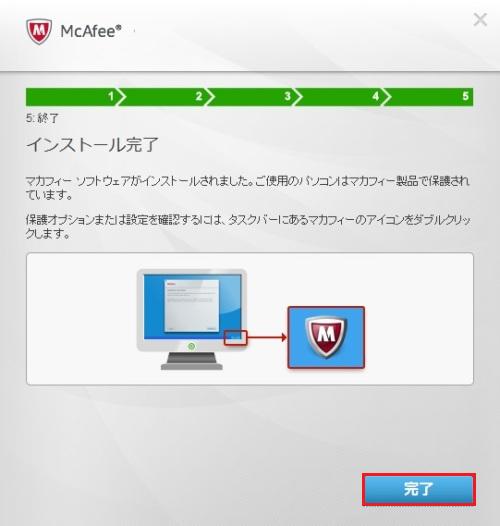The height and width of the screenshot is (526, 500).
Task: Select step 3 in progress bar
Action: click(254, 97)
